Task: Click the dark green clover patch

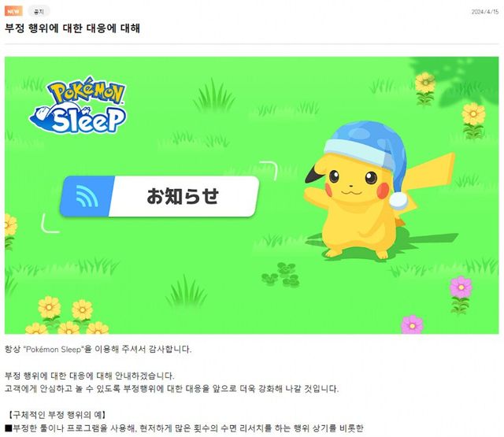Action: (281, 275)
